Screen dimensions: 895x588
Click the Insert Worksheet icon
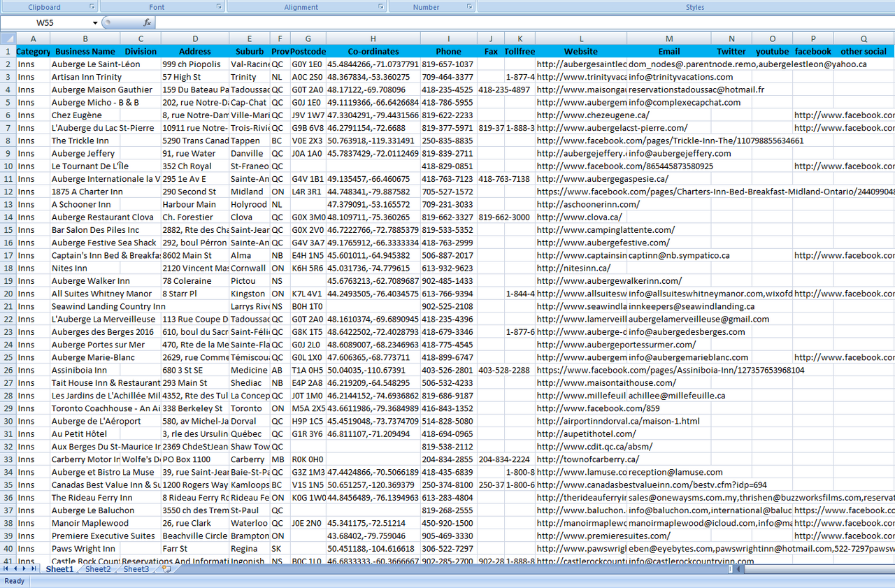point(166,569)
